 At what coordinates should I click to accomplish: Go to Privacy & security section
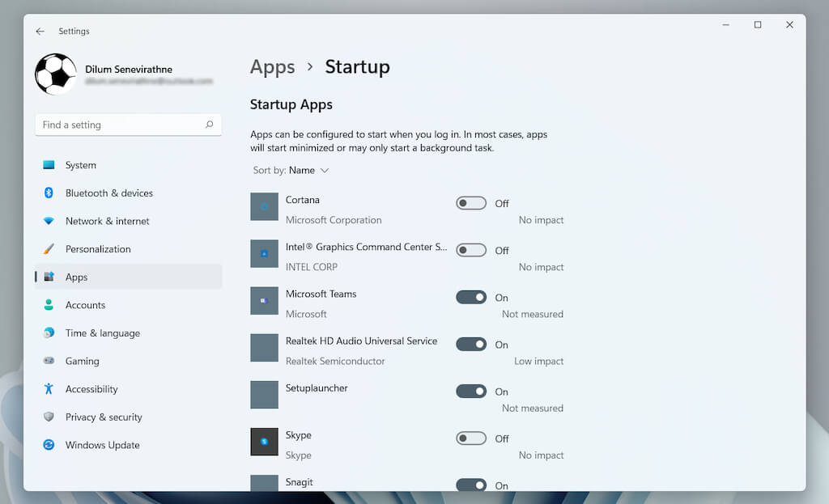click(104, 417)
